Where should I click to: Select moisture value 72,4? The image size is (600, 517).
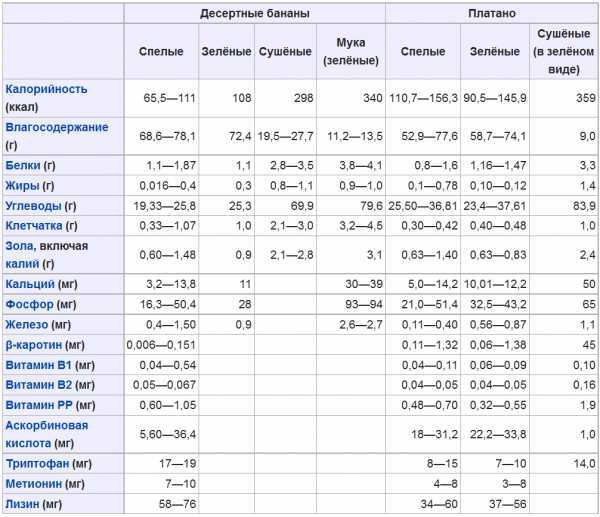click(x=240, y=136)
